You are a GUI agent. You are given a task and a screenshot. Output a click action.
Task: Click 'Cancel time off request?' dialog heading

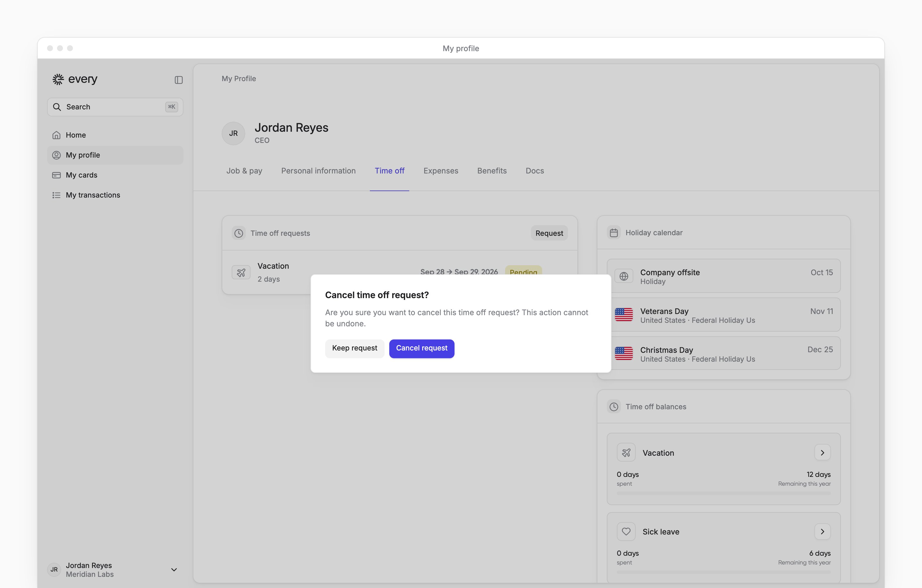pos(377,295)
